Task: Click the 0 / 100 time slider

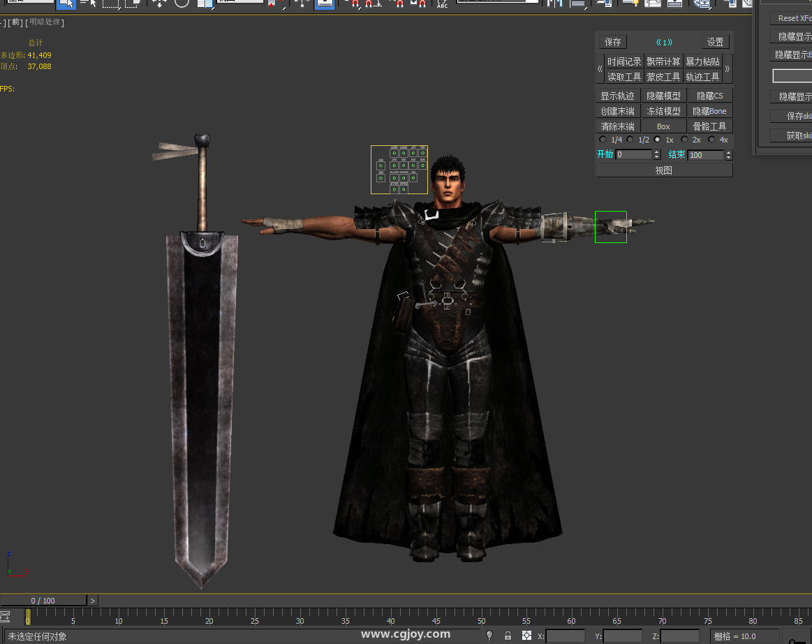Action: [43, 601]
